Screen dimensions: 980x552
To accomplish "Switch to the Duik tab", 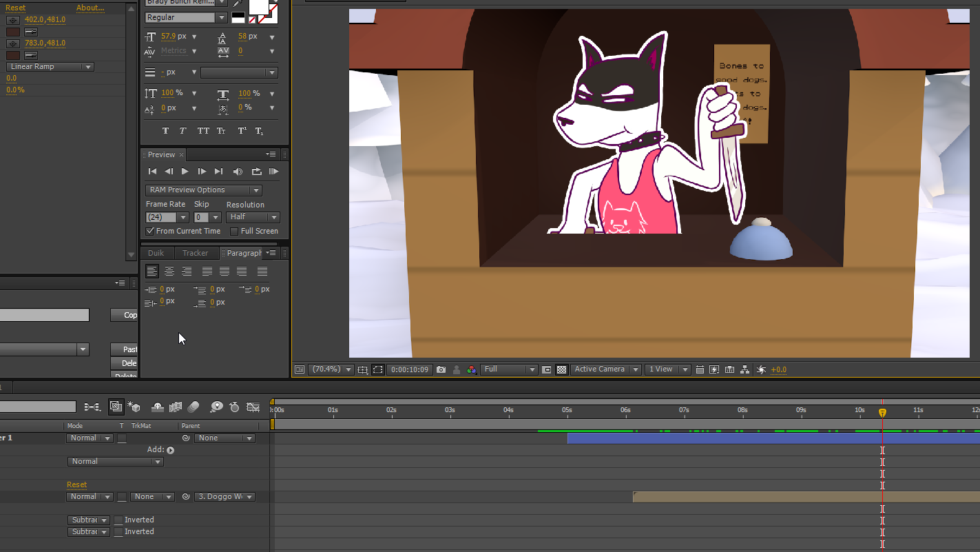I will coord(156,253).
